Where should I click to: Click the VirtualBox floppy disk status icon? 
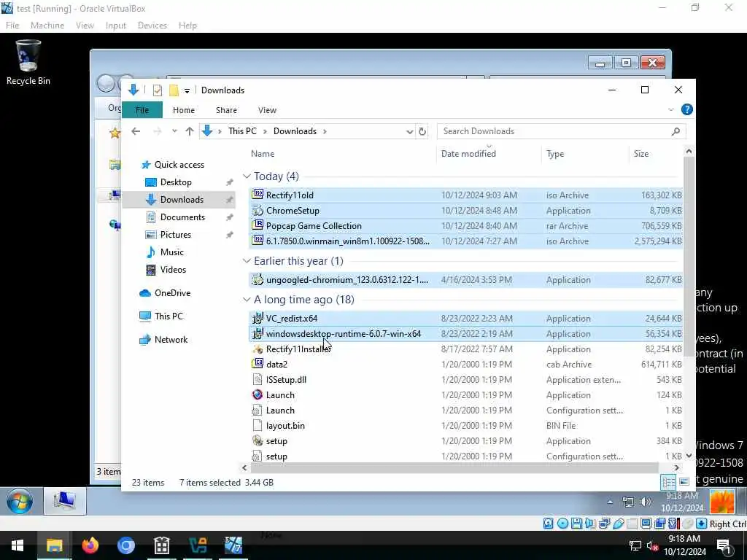pyautogui.click(x=576, y=524)
